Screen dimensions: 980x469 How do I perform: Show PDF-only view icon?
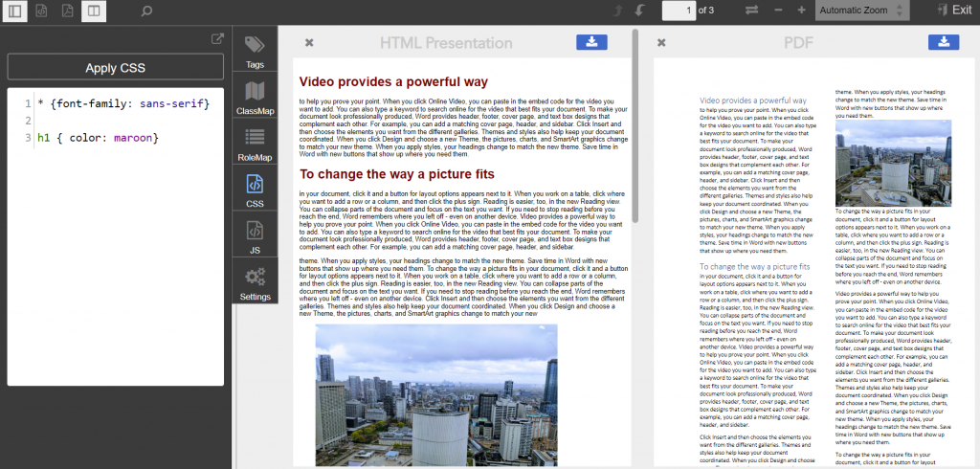[x=68, y=11]
